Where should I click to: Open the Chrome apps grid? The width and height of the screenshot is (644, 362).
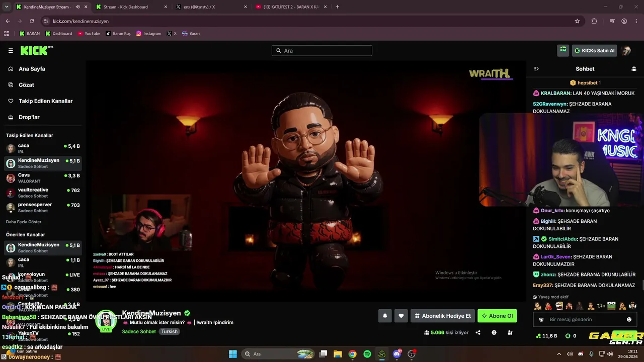7,34
